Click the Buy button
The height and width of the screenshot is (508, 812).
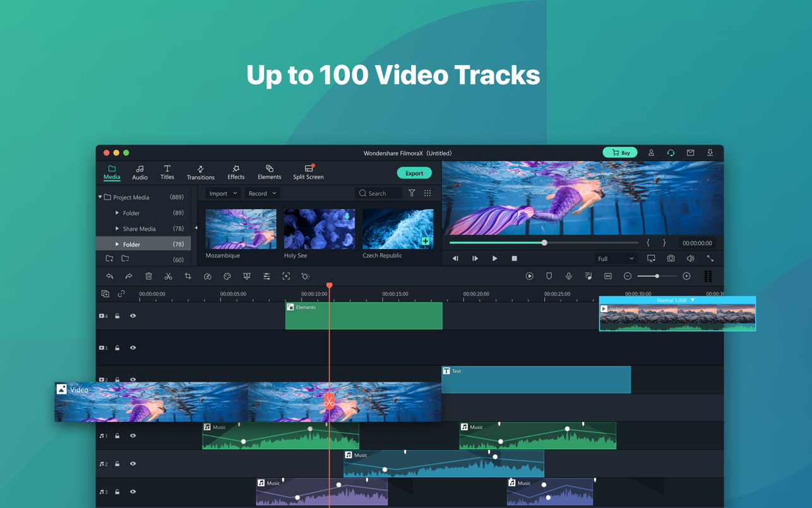pyautogui.click(x=620, y=153)
